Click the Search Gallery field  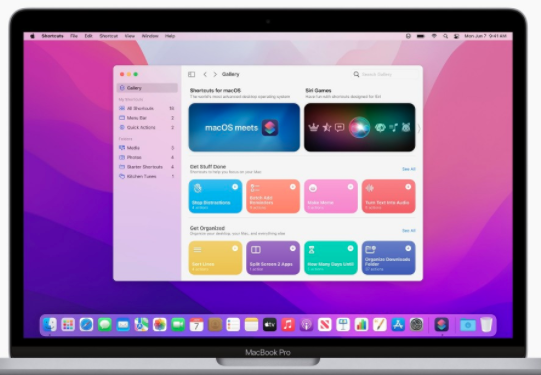coord(385,74)
